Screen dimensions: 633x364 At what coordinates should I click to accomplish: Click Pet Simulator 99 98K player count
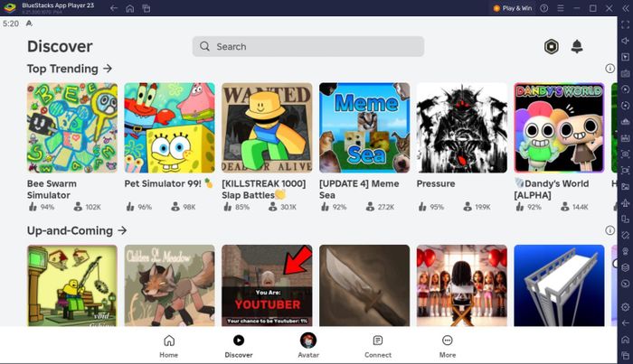point(184,207)
